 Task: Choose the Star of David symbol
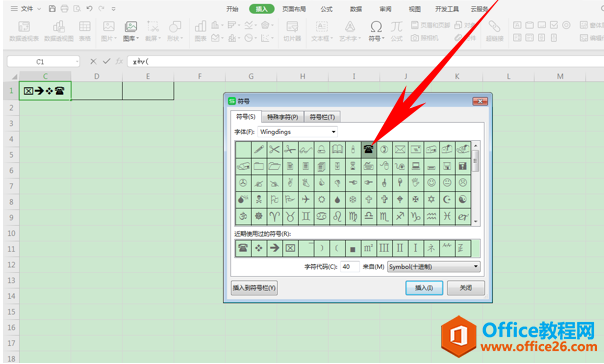point(431,199)
